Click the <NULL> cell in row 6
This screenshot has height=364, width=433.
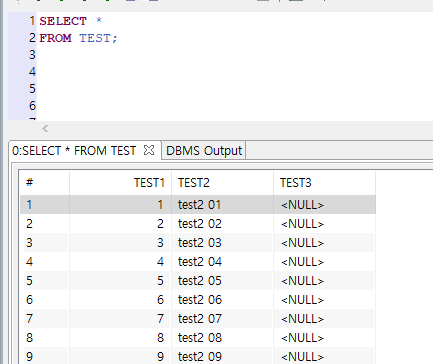325,300
